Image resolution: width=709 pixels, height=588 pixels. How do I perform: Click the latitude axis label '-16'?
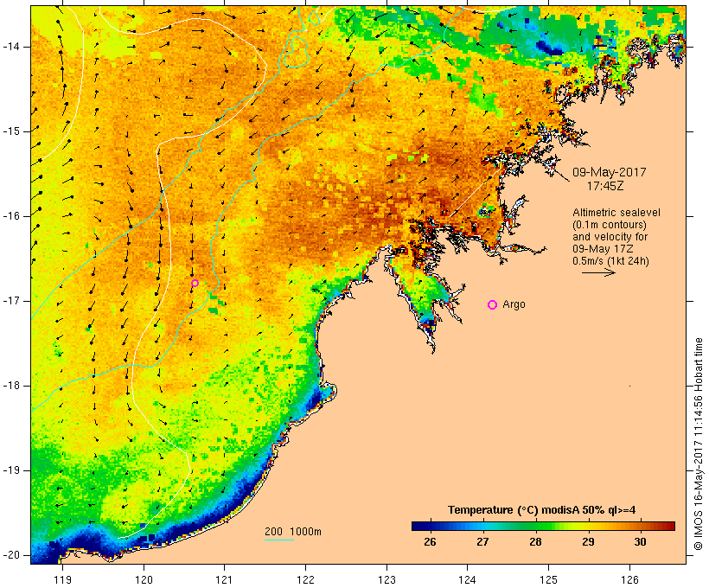pos(11,216)
